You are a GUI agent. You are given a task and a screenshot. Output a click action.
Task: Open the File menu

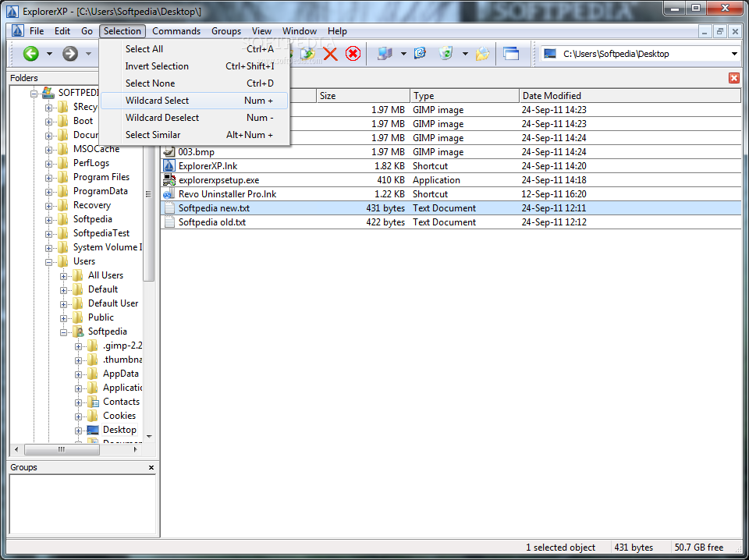pos(37,31)
